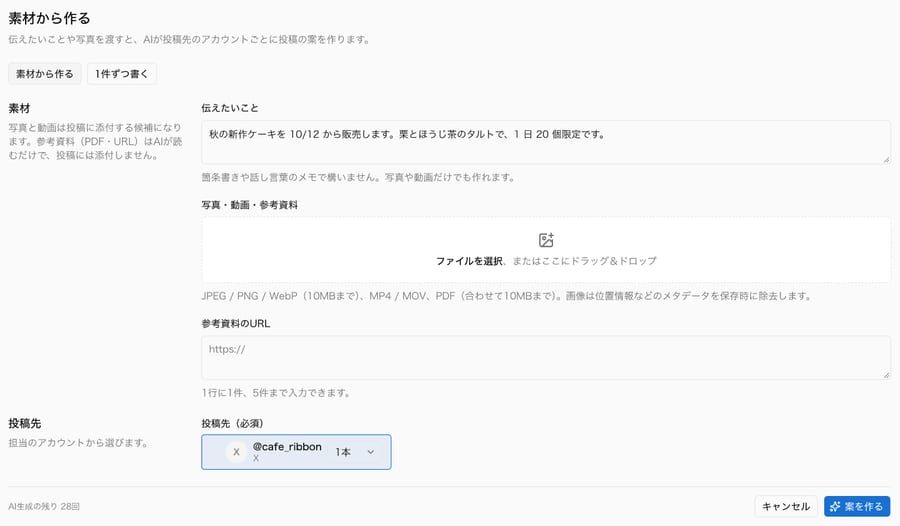900x526 pixels.
Task: Select the @cafe_ribbon account name
Action: [x=287, y=447]
